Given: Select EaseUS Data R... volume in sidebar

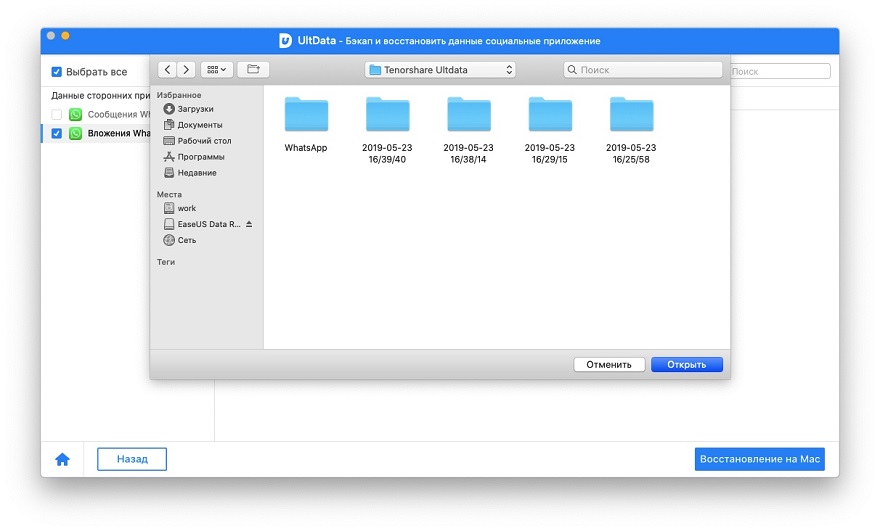Looking at the screenshot, I should tap(202, 224).
